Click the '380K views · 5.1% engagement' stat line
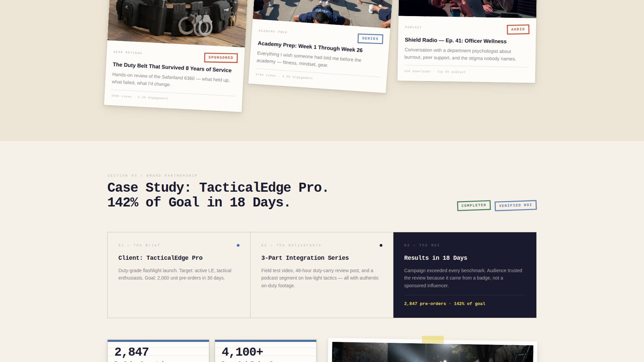The image size is (644, 362). click(140, 97)
